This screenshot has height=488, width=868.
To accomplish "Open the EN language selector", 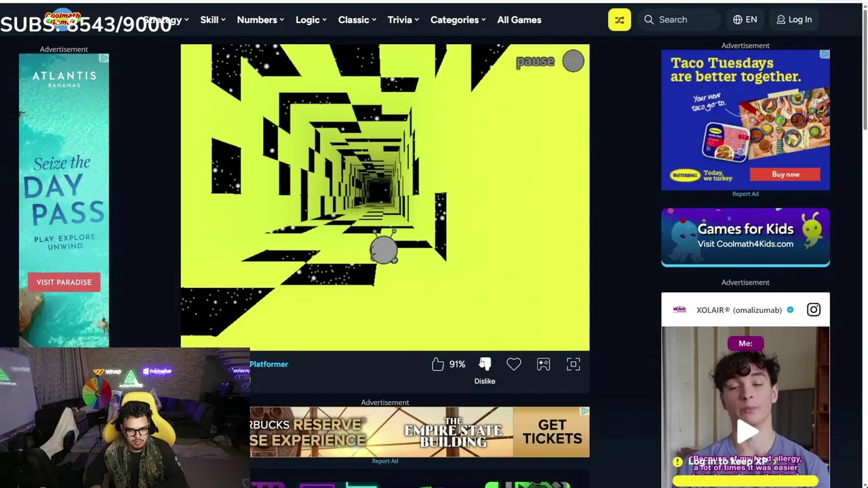I will 745,20.
